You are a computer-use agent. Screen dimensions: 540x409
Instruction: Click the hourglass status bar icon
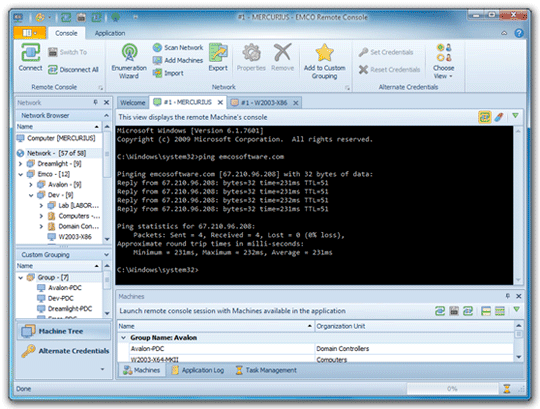[507, 389]
